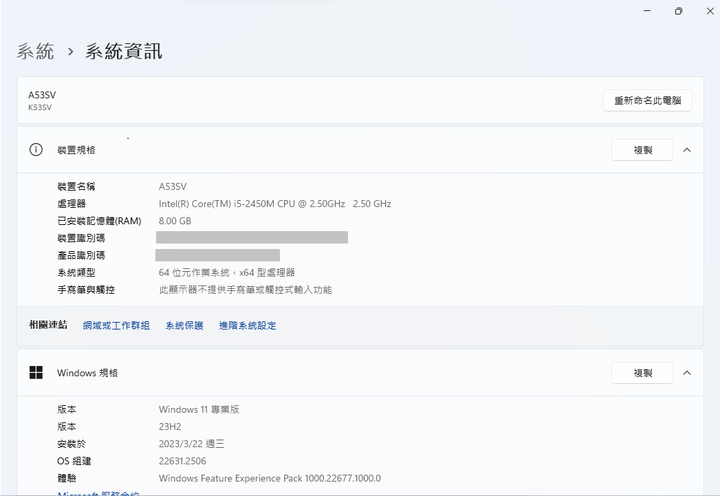Collapse the 裝置規格 section chevron

point(687,150)
